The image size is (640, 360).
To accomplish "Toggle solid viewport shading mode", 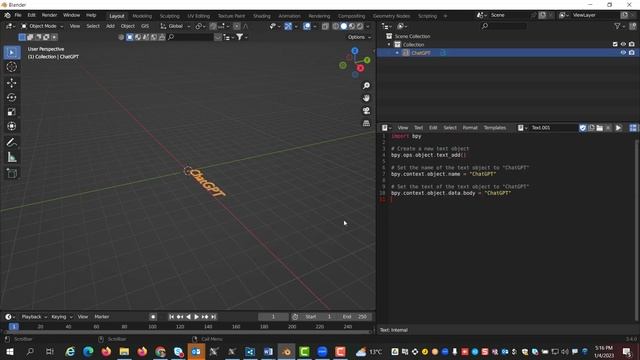I will pos(344,26).
